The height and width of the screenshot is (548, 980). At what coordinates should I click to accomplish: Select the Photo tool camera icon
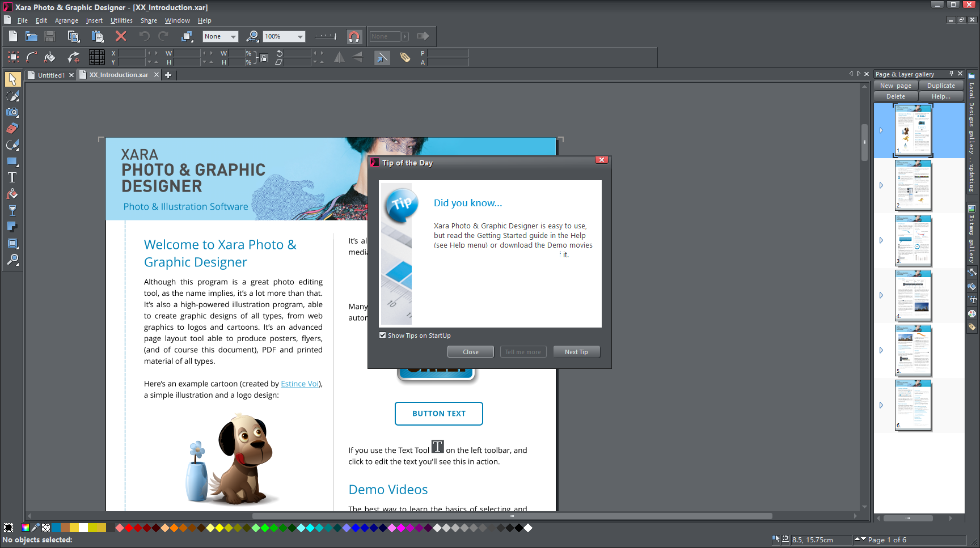click(12, 112)
